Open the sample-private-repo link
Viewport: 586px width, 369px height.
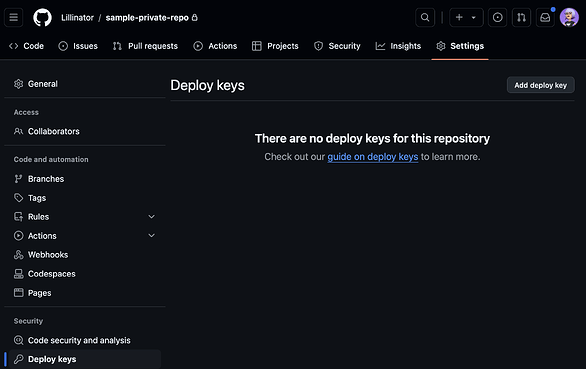click(x=147, y=18)
